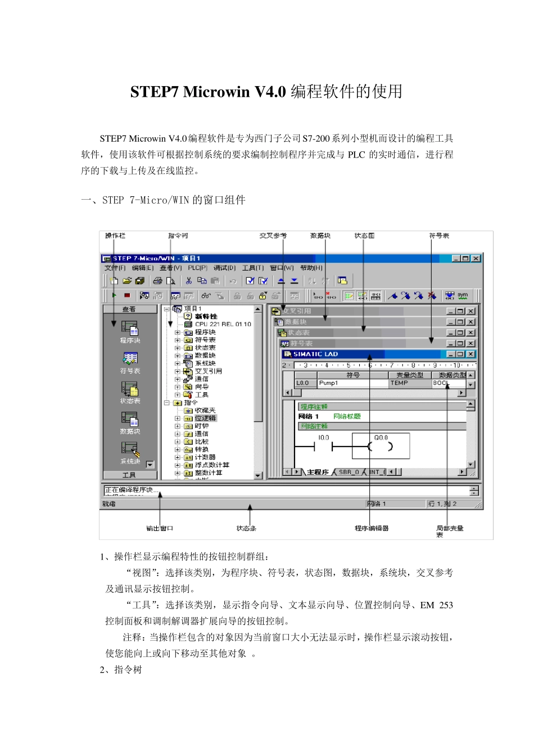Screen dimensions: 534x756
Task: Switch to the SBR_0 editor tab
Action: pyautogui.click(x=349, y=472)
